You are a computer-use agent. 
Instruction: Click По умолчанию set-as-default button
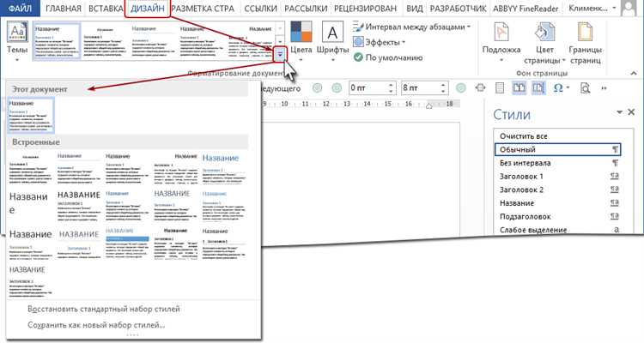(x=388, y=57)
